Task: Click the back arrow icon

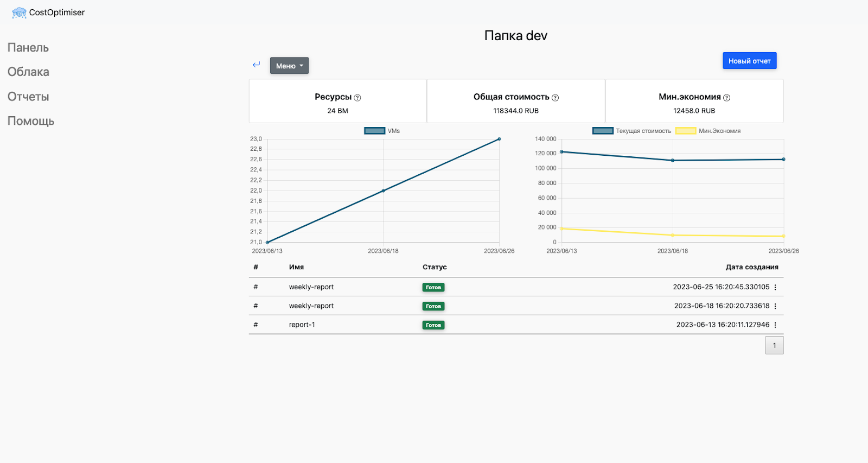Action: [257, 65]
